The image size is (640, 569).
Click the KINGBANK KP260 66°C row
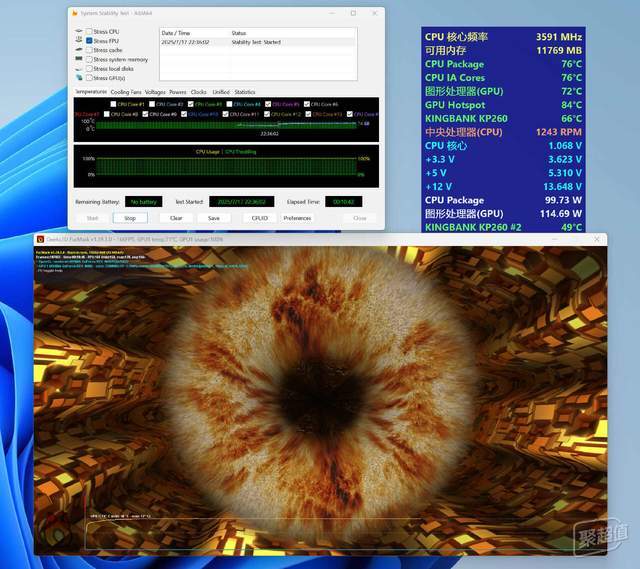503,118
